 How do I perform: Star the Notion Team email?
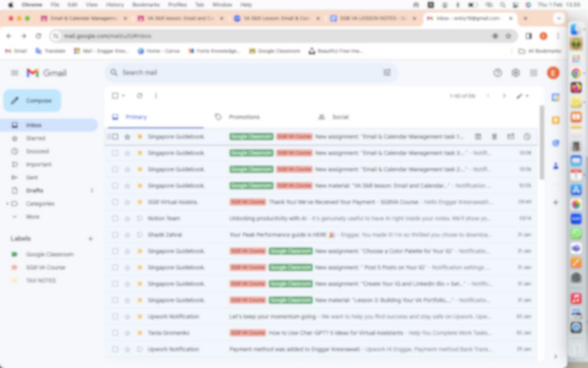coord(127,218)
